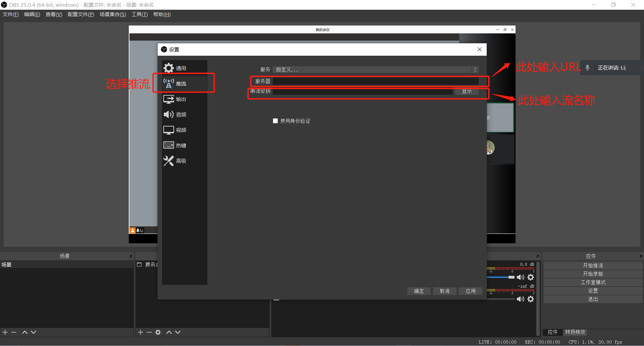Screen dimensions: 644x346
Task: Move scene down with arrow icon
Action: (34, 332)
